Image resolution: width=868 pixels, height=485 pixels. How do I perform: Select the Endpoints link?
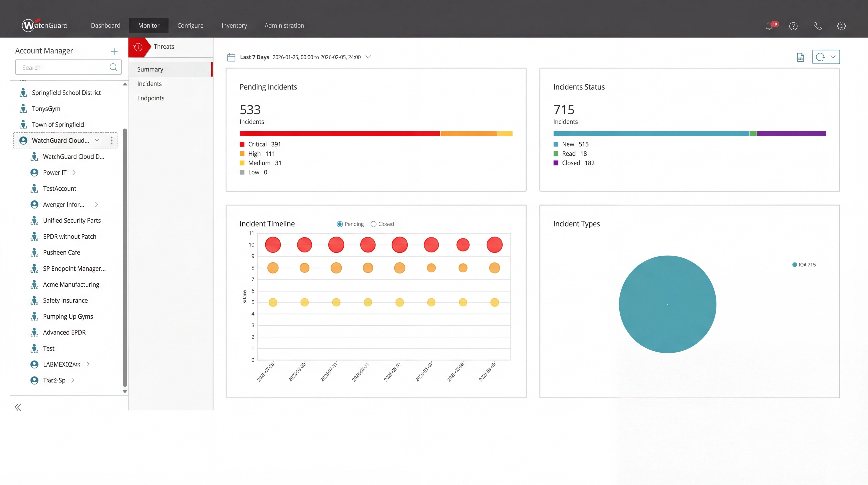point(151,98)
